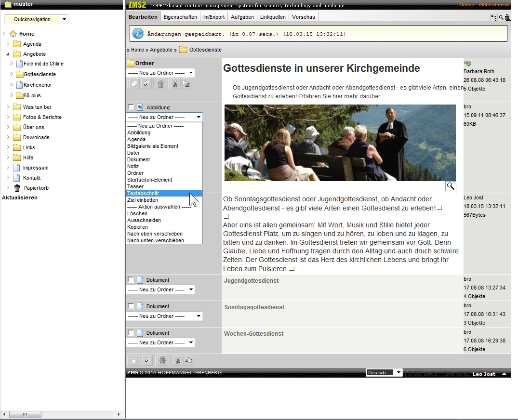Image resolution: width=518 pixels, height=420 pixels.
Task: Select Textabschnitt in the open dropdown list
Action: (x=164, y=193)
